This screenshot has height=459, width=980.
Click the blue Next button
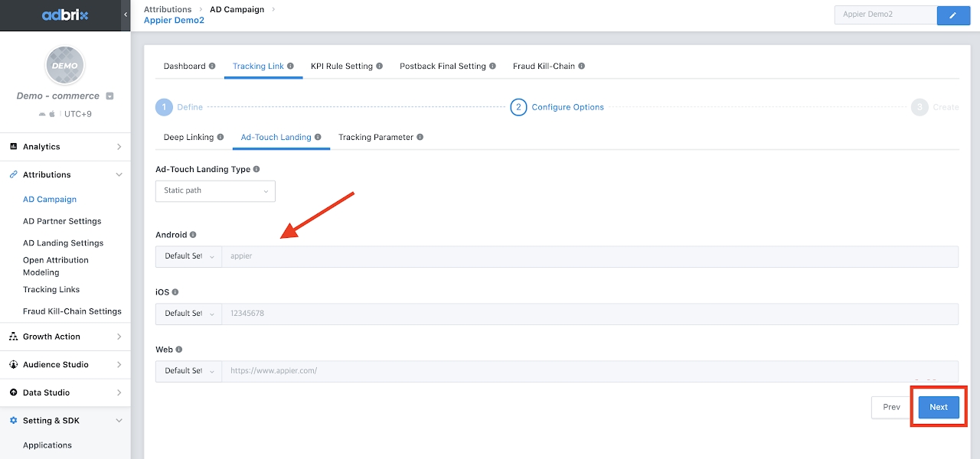939,407
